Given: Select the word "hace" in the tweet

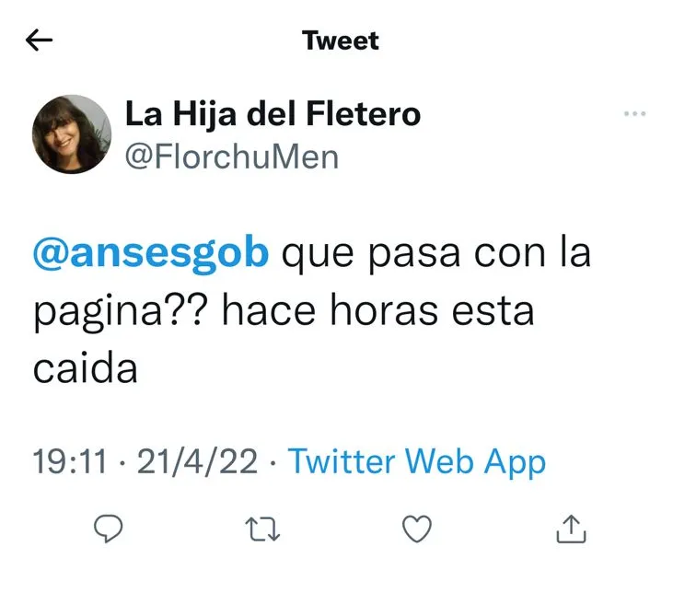Looking at the screenshot, I should 270,311.
